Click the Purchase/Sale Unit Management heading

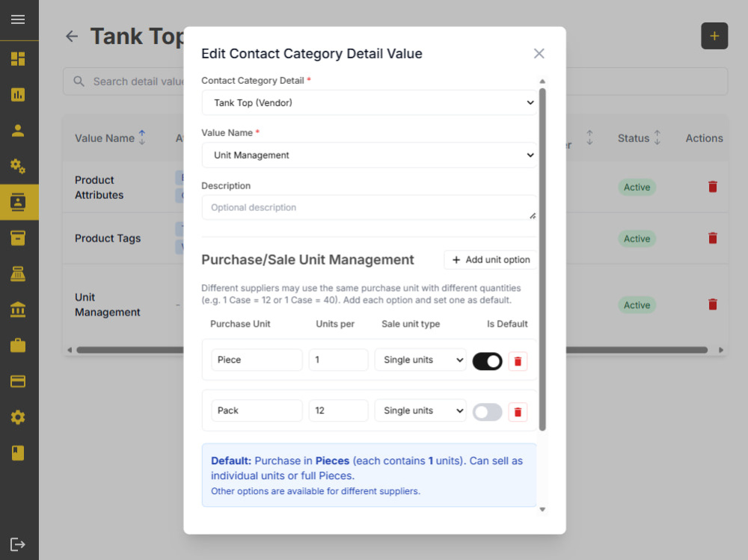(x=307, y=259)
